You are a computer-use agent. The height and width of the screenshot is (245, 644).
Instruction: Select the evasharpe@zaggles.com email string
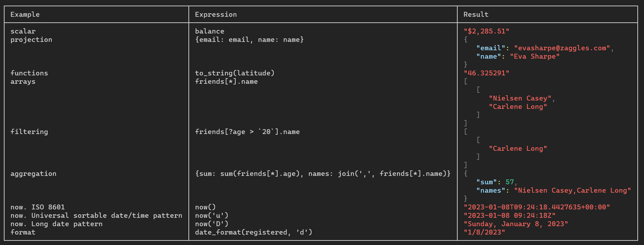[562, 48]
